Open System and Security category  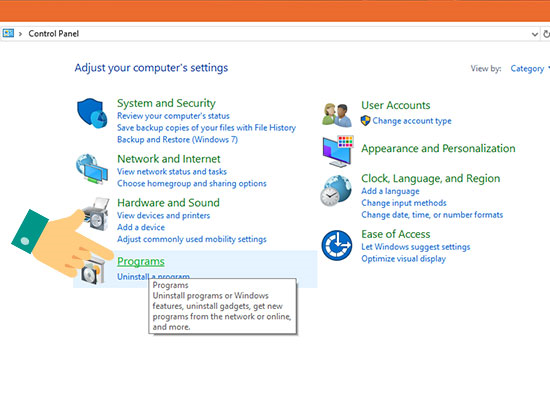pyautogui.click(x=166, y=103)
